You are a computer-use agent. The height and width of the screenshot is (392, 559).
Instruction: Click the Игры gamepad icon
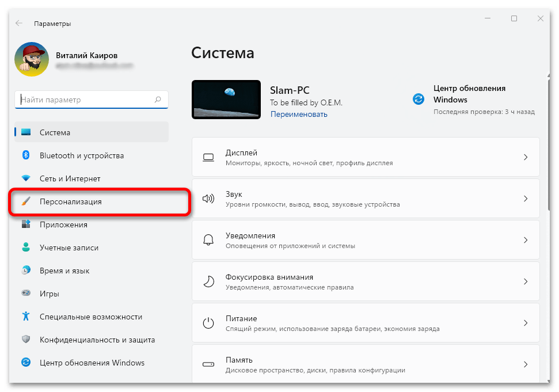pos(26,293)
